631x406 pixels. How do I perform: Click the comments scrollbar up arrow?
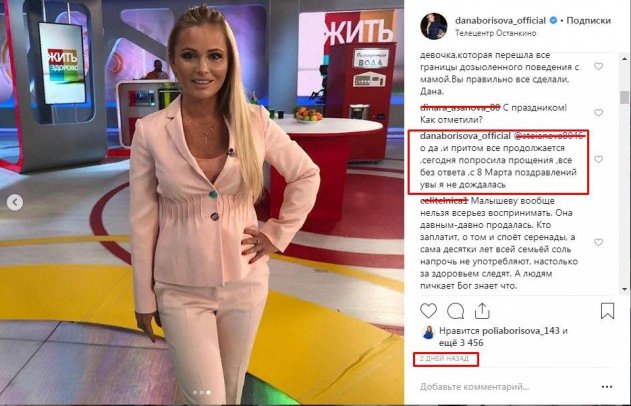pos(624,59)
